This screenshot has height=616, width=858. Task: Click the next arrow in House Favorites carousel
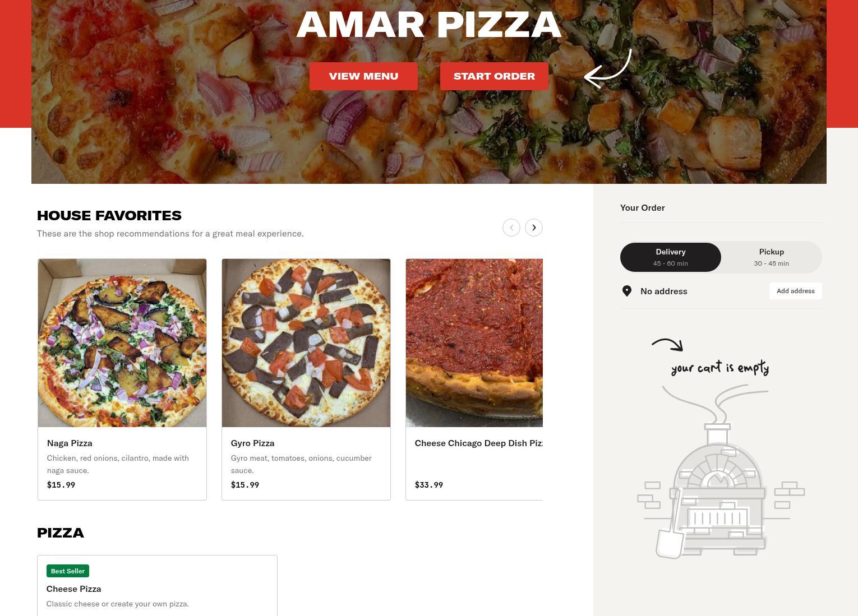(x=534, y=228)
